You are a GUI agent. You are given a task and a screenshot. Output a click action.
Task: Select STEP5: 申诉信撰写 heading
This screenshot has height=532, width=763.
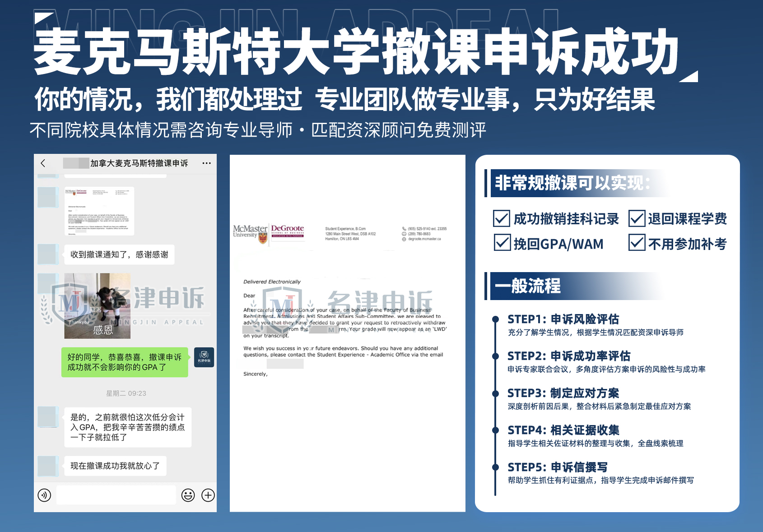point(557,467)
